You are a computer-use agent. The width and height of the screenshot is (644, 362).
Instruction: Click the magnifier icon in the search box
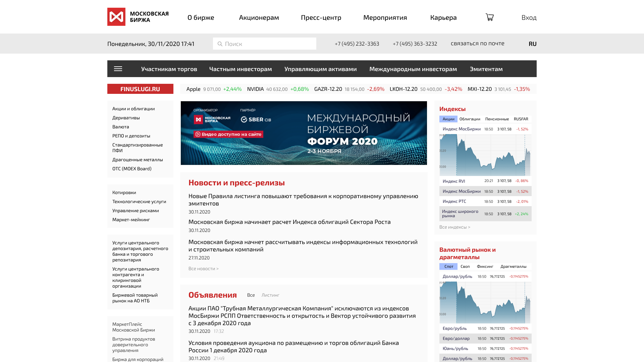click(x=220, y=44)
